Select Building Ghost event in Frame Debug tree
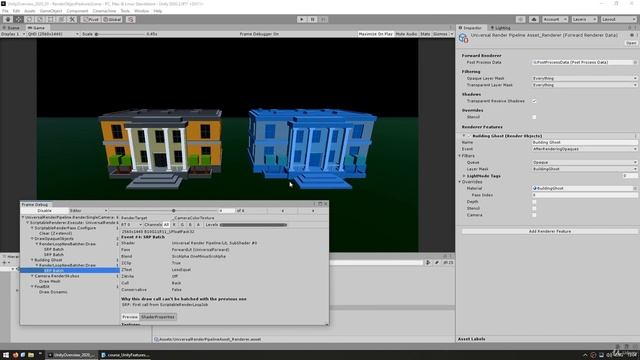 pos(48,260)
